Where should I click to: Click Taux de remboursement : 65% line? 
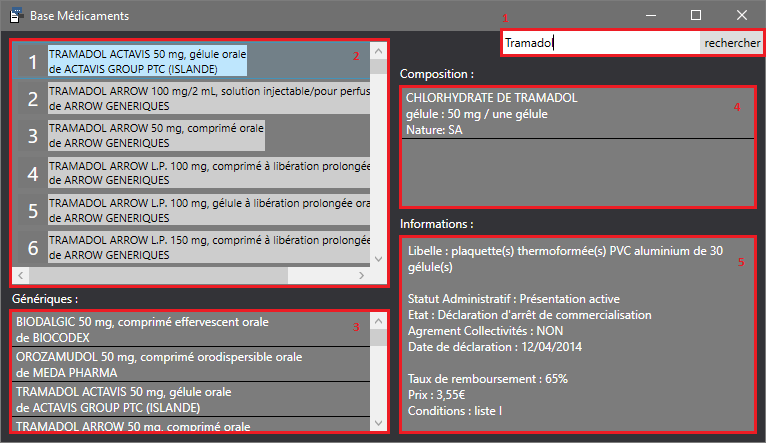tap(488, 379)
